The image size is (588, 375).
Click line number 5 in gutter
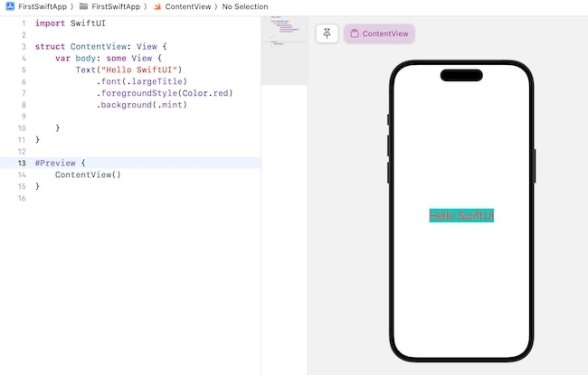coord(24,70)
